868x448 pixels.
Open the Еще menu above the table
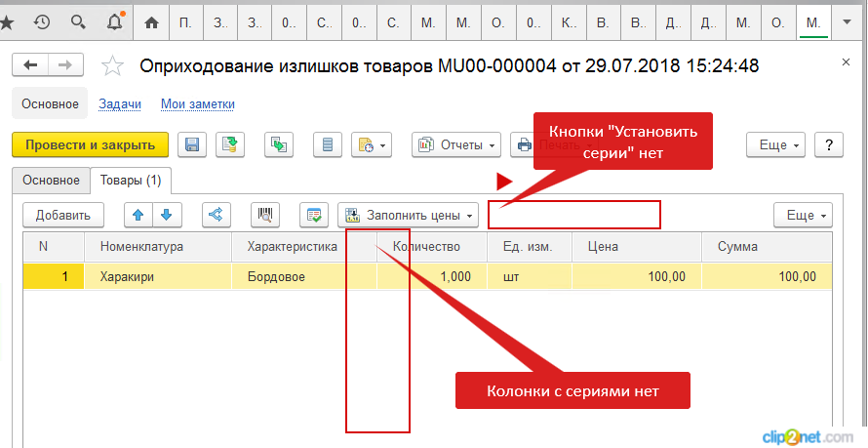(x=803, y=215)
